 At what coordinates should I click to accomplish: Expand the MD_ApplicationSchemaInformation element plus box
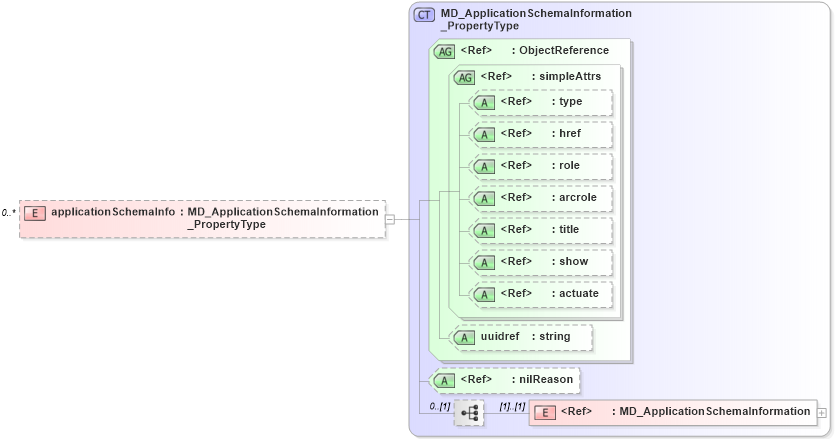pyautogui.click(x=822, y=413)
